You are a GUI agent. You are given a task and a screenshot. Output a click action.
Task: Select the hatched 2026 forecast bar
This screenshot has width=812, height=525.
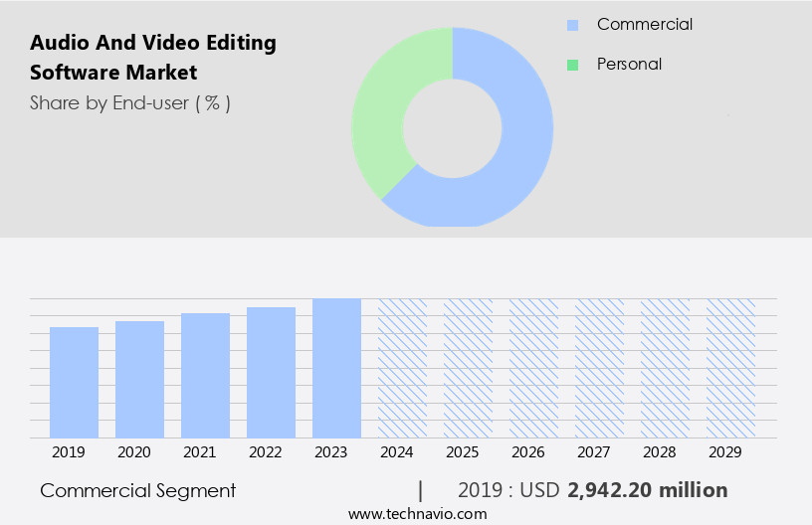(533, 368)
